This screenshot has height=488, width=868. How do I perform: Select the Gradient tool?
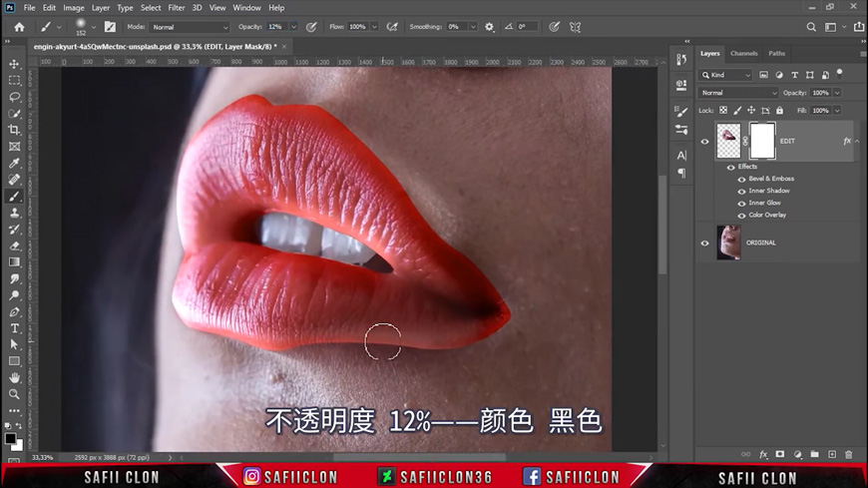point(14,262)
